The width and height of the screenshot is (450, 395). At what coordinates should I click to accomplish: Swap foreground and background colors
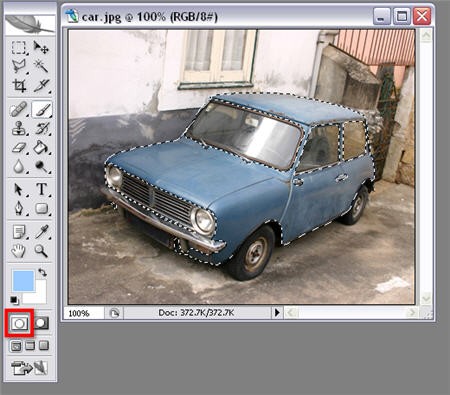42,272
